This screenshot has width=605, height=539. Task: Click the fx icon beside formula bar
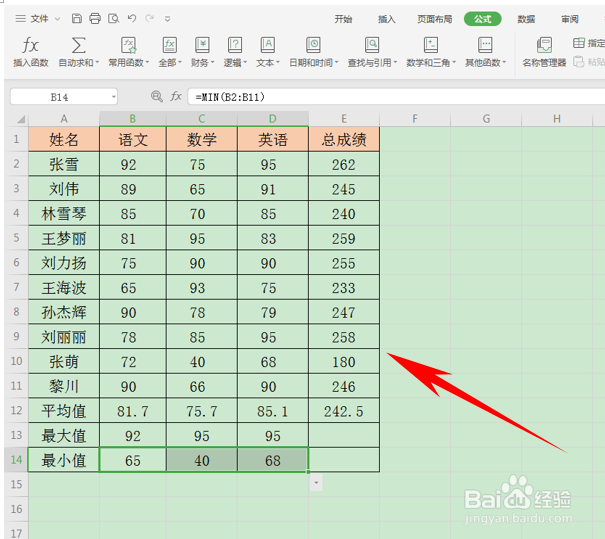176,96
